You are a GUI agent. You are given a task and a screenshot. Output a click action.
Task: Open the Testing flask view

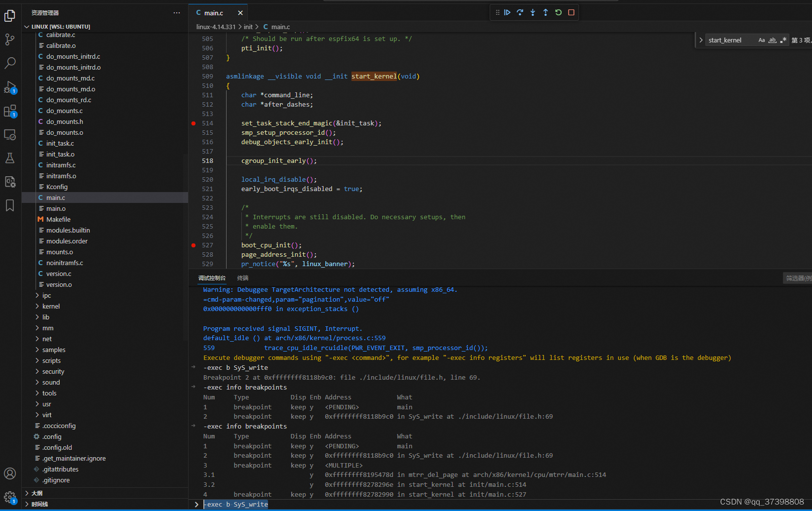[10, 158]
